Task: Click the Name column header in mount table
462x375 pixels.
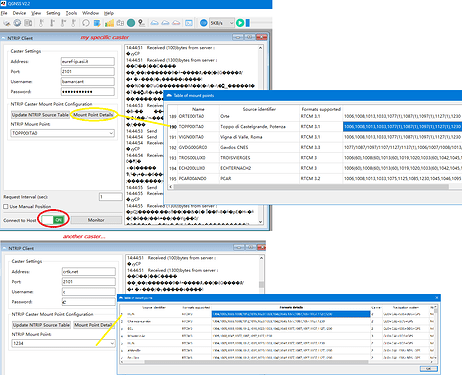Action: (198, 109)
